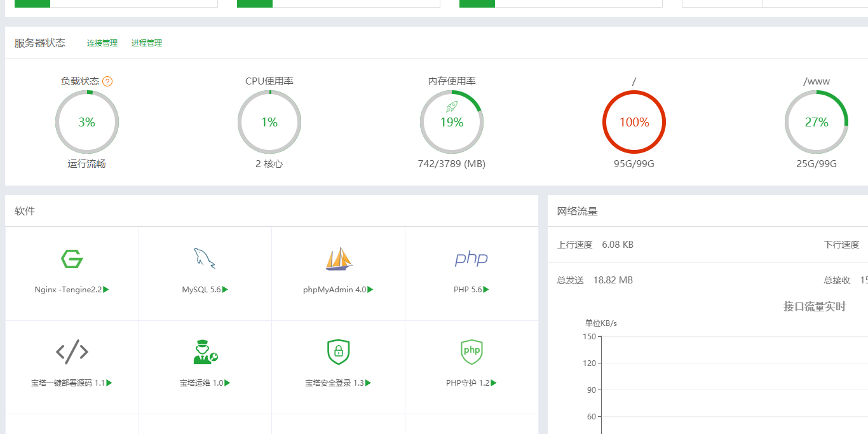The height and width of the screenshot is (434, 868).
Task: Click the phpMyAdmin 4.0 label
Action: (x=335, y=290)
